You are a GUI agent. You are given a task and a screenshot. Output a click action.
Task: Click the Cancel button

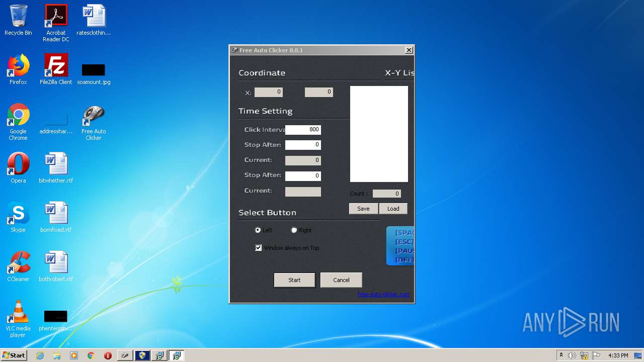(341, 280)
